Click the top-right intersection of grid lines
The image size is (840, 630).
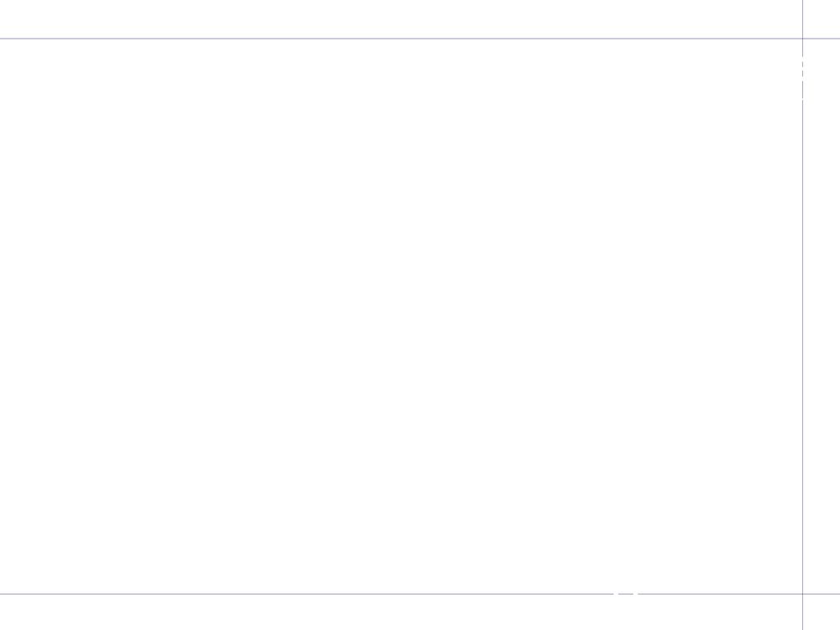click(802, 39)
